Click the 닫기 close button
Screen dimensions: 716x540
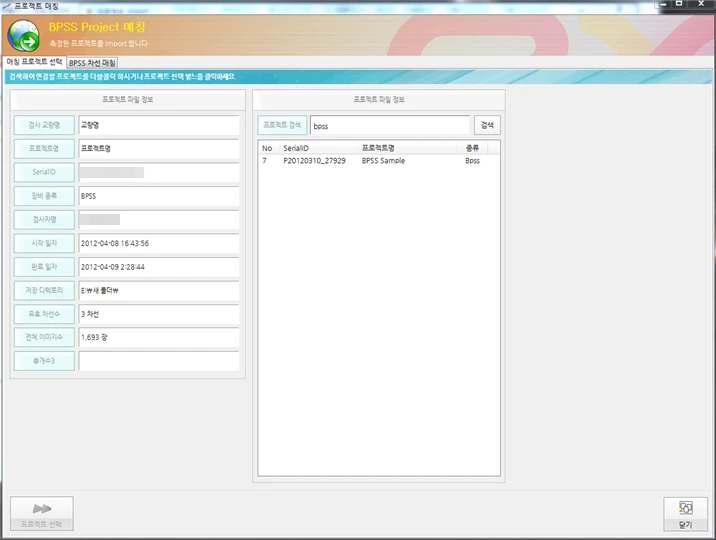(685, 514)
